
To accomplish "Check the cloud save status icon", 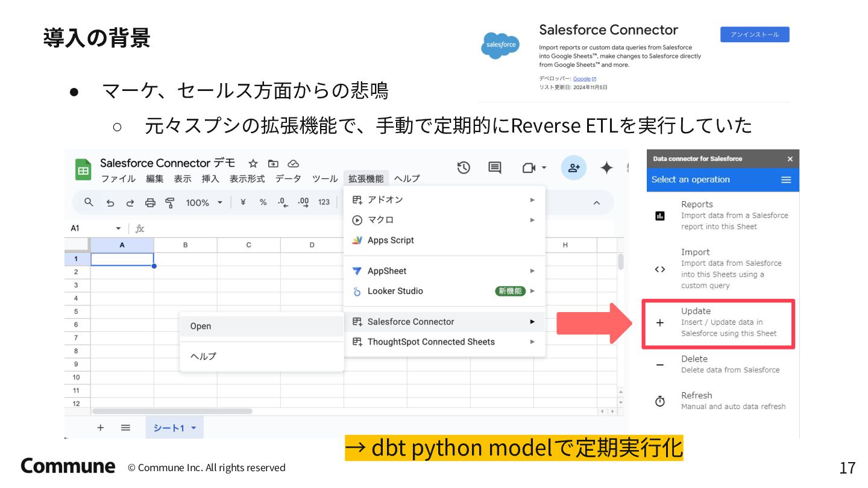I will pyautogui.click(x=293, y=163).
